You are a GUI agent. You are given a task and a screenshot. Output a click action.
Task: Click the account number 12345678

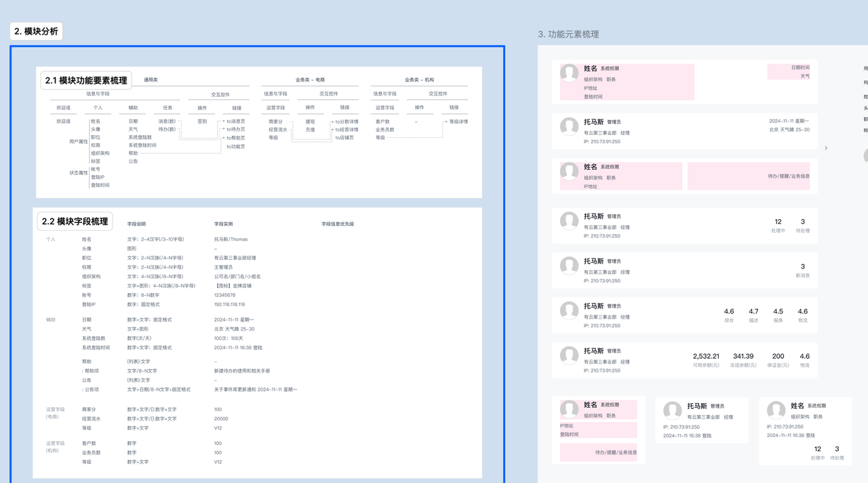coord(225,295)
